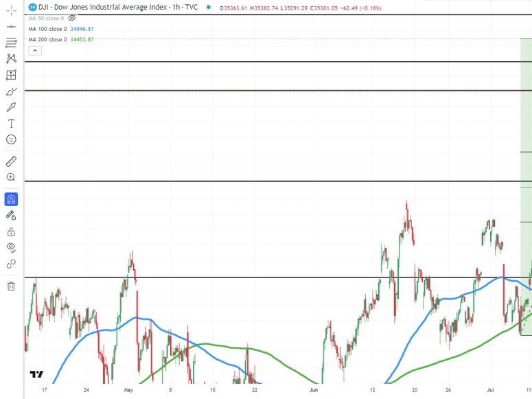This screenshot has height=399, width=532.
Task: Click the TradingView logo on chart
Action: click(36, 374)
